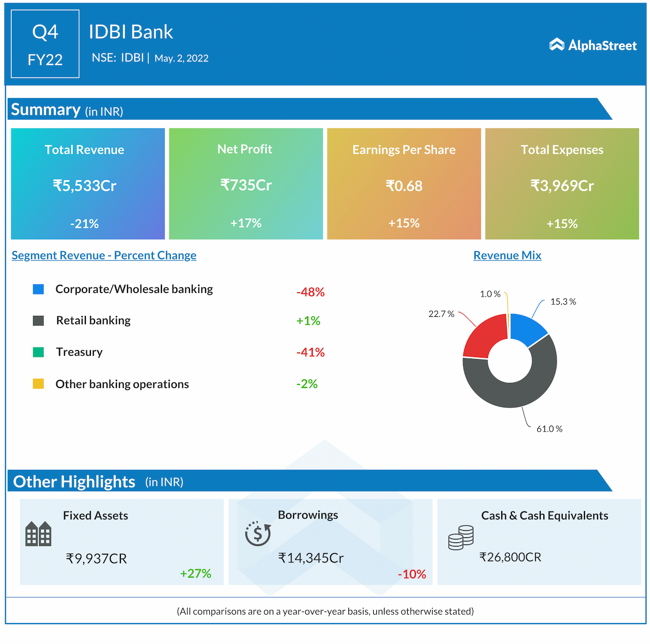Click the gray Retail banking legend swatch
The image size is (650, 644).
[38, 320]
